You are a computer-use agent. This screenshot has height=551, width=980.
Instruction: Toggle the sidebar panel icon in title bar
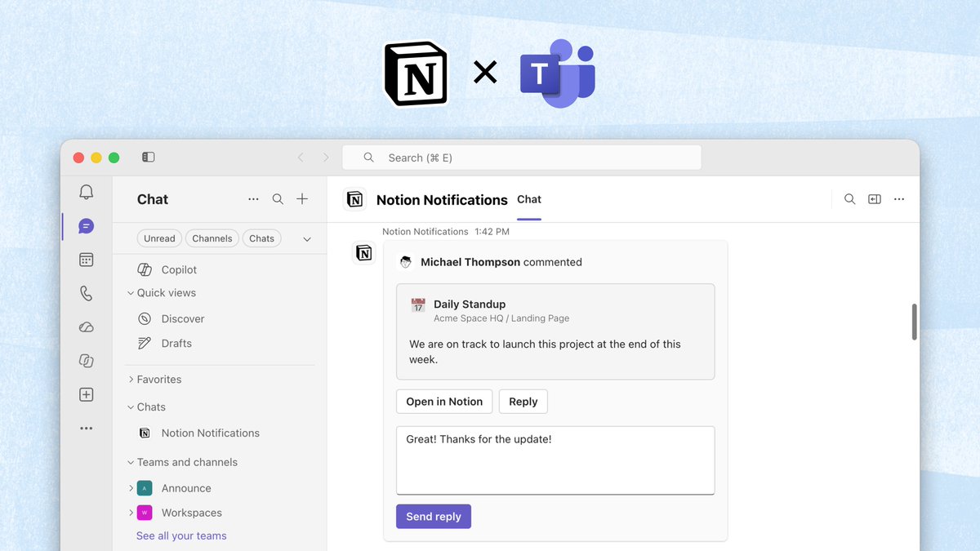(x=148, y=157)
